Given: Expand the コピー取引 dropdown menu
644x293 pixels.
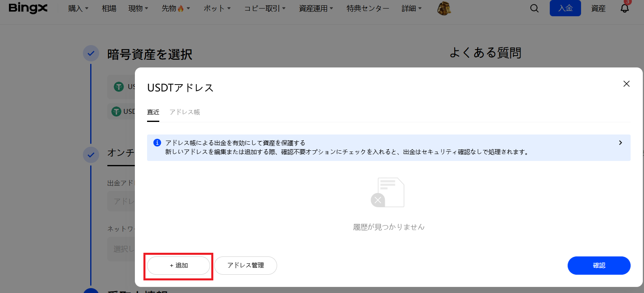Looking at the screenshot, I should [265, 9].
